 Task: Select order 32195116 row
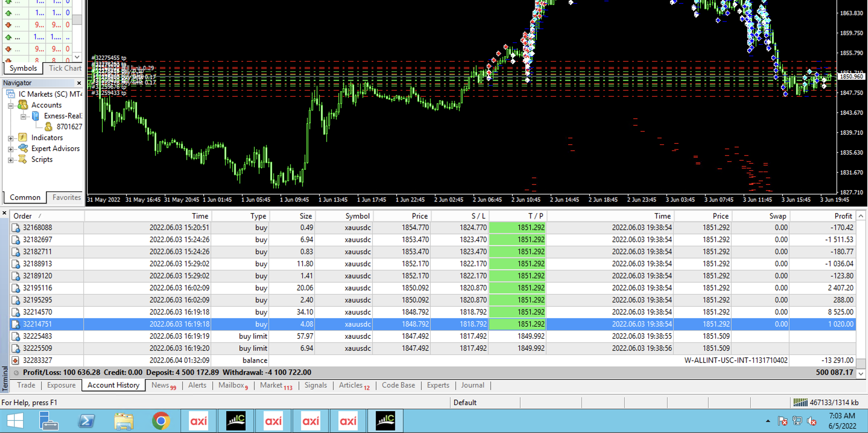pyautogui.click(x=37, y=288)
